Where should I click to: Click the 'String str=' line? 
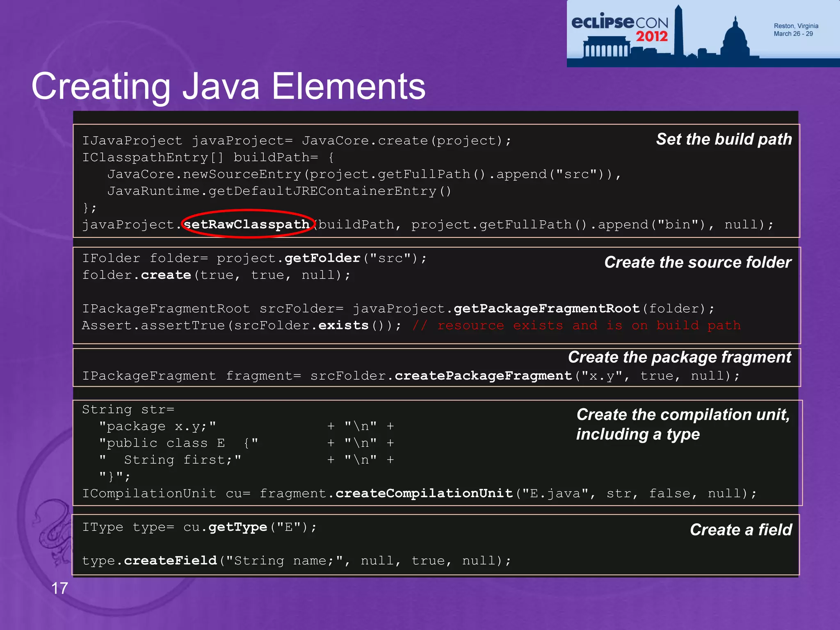[128, 409]
